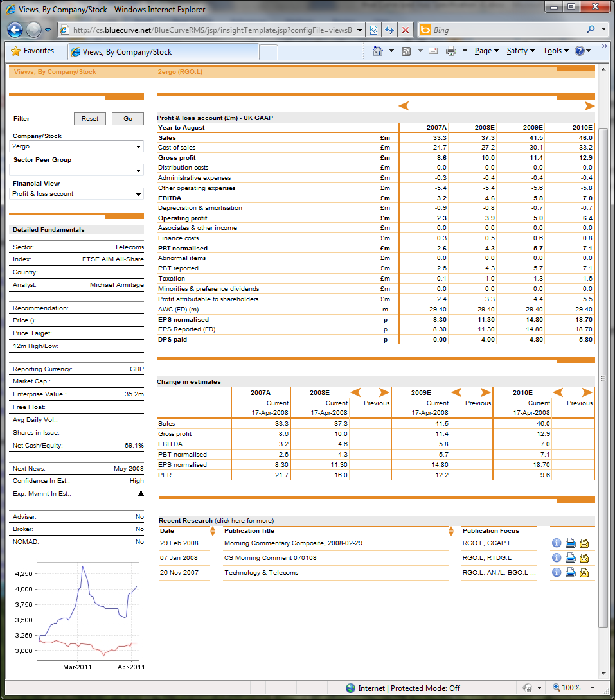
Task: Click the RSS feeds icon
Action: (x=406, y=51)
